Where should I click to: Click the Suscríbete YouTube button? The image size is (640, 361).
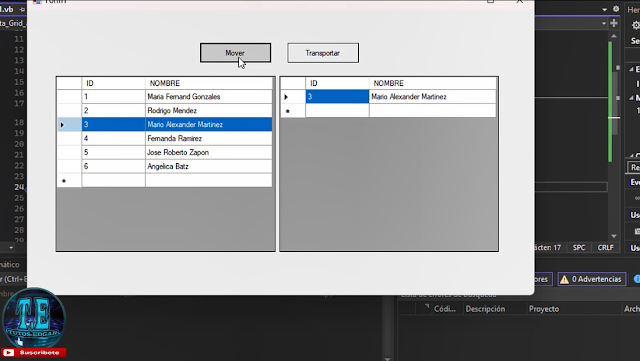pyautogui.click(x=33, y=352)
